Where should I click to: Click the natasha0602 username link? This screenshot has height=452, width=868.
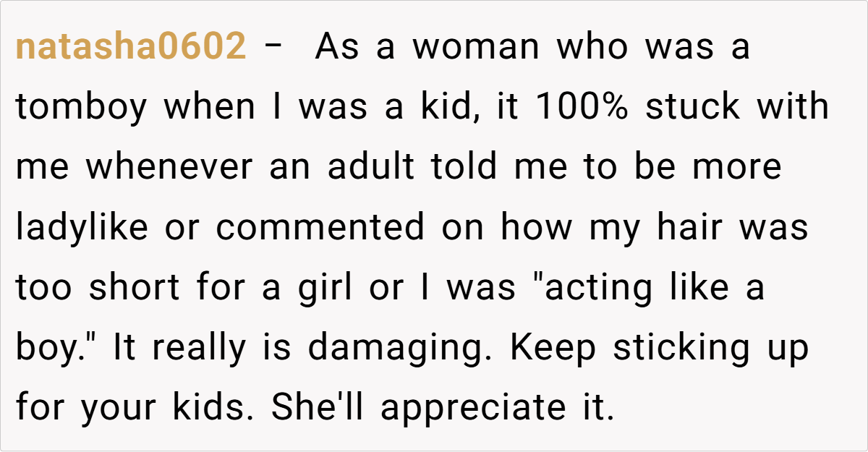[130, 48]
